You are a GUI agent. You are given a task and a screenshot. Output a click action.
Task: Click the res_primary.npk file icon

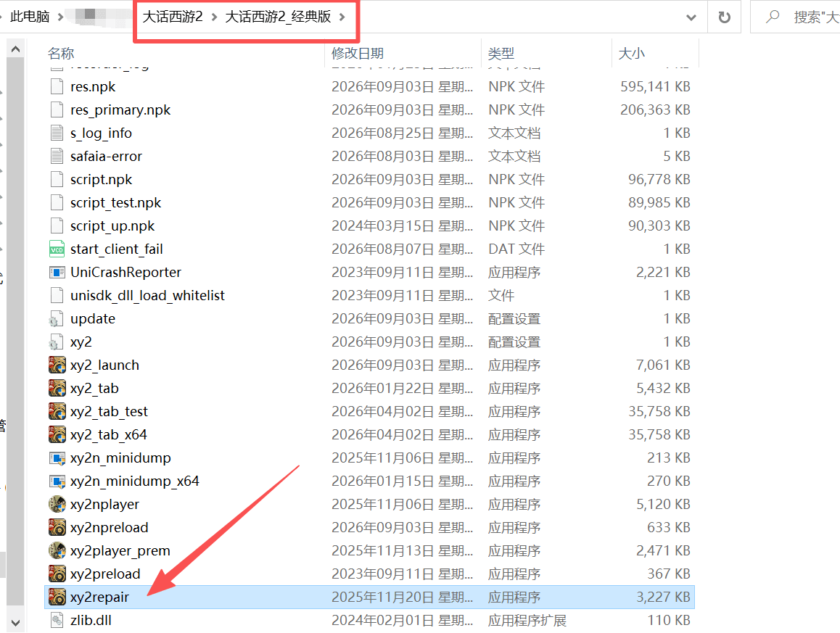click(57, 109)
